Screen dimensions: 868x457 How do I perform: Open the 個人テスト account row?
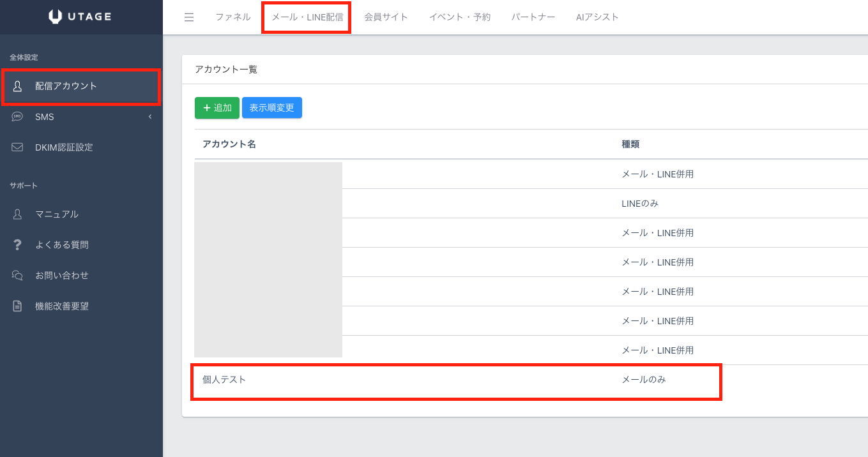pyautogui.click(x=224, y=380)
